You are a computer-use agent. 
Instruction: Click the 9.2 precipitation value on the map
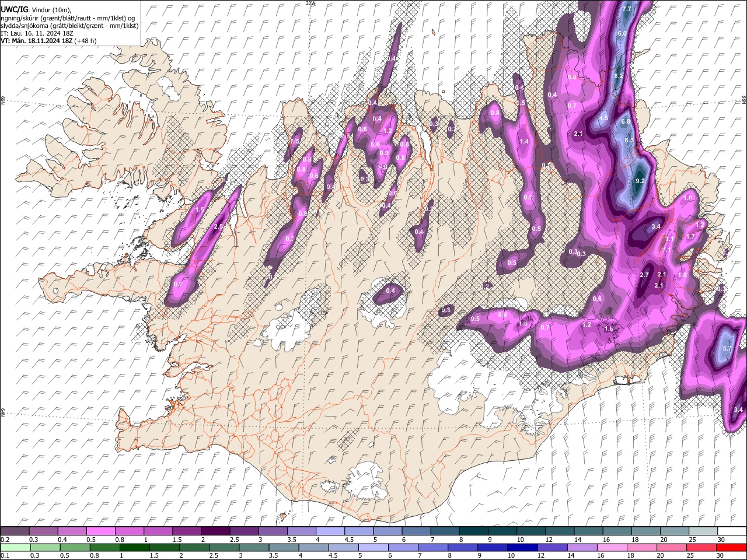[x=640, y=181]
